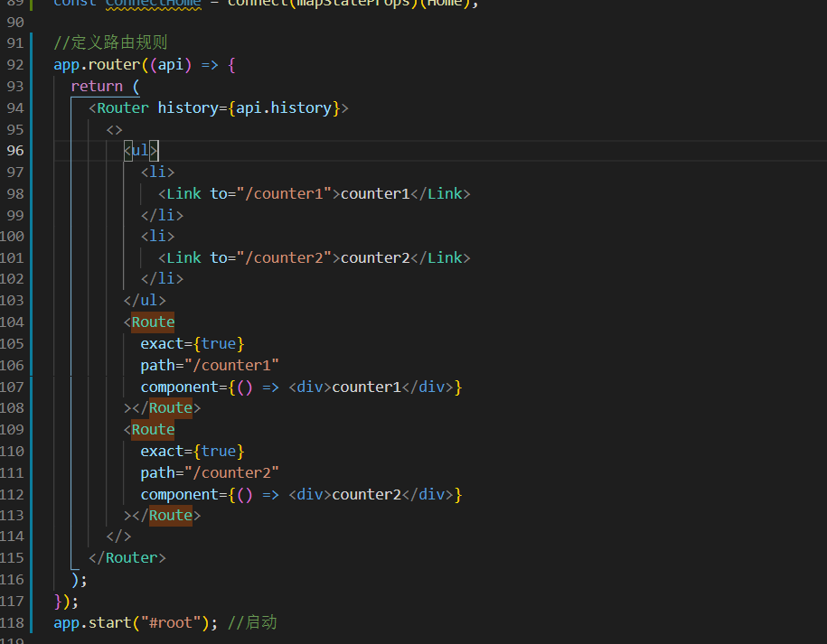This screenshot has height=644, width=827.
Task: Select the highlighted Route tag on line 104
Action: [x=153, y=322]
